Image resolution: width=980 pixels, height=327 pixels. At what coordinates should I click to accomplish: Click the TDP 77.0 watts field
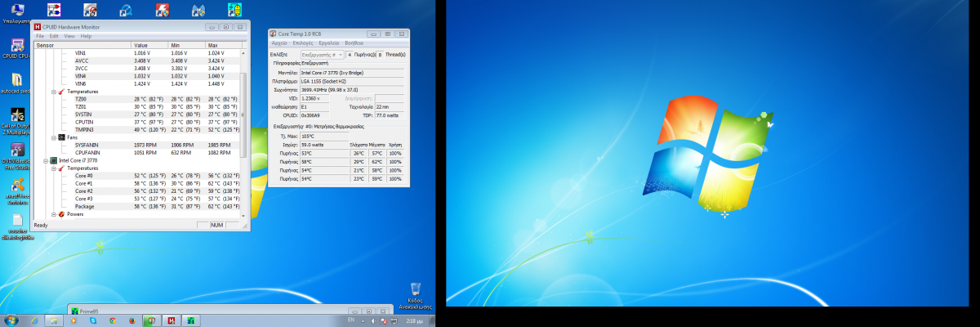391,115
